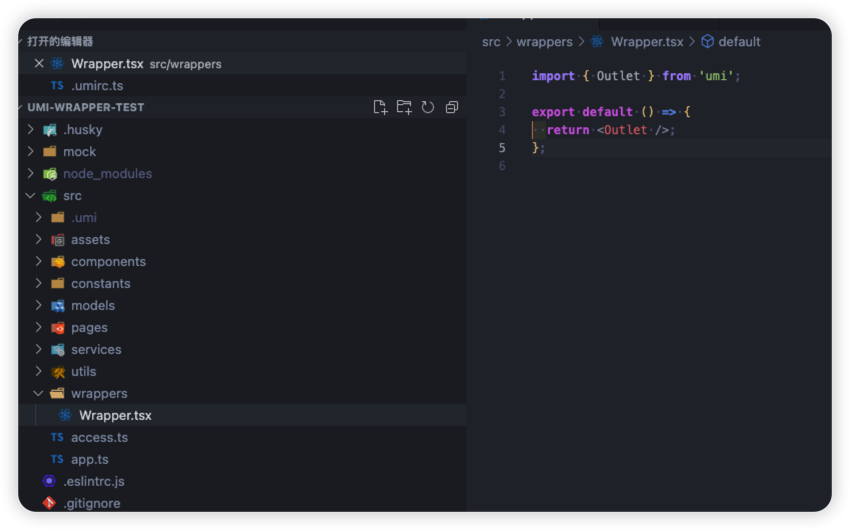Click the .husky folder icon
The height and width of the screenshot is (530, 850).
pos(50,130)
